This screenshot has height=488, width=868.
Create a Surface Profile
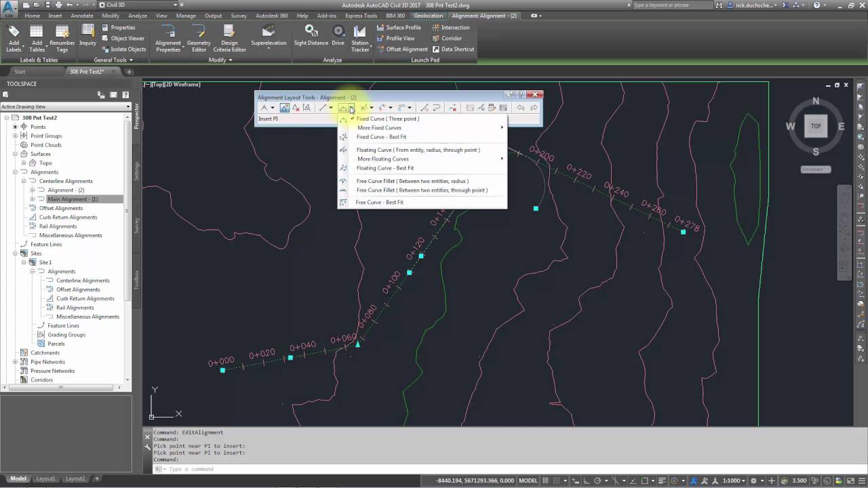(399, 28)
